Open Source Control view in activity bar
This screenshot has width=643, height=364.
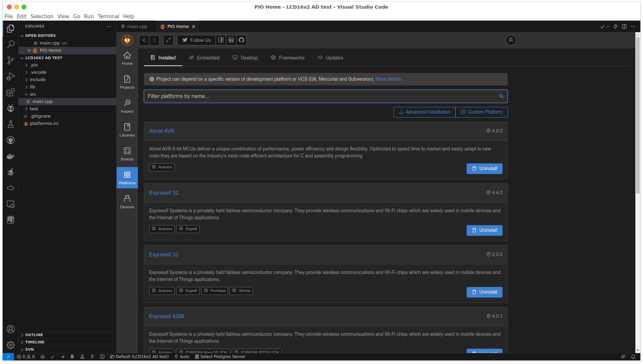click(x=11, y=60)
